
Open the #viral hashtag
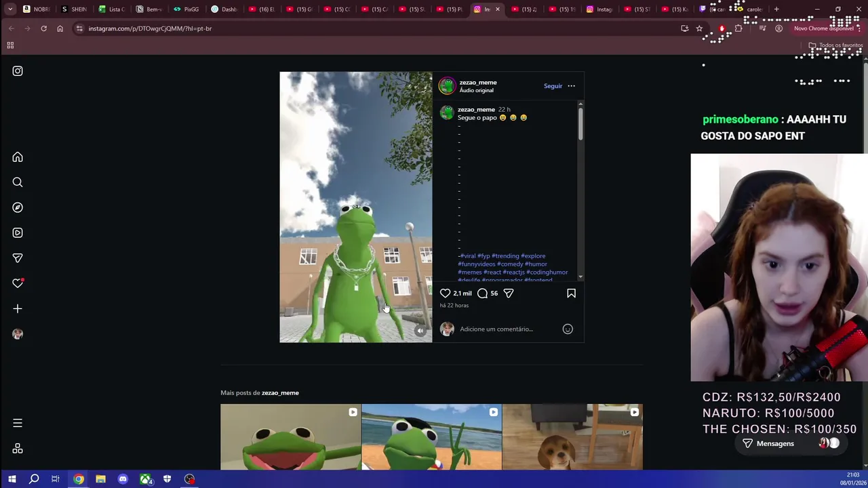tap(468, 256)
